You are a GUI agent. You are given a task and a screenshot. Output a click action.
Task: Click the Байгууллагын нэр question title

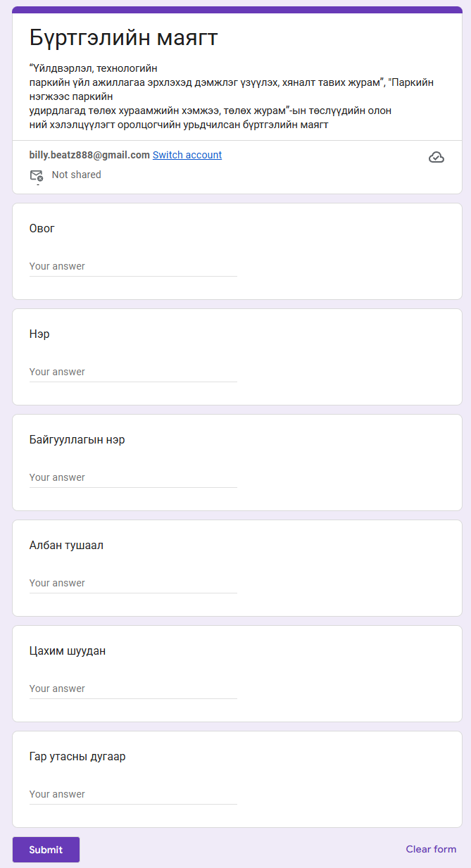point(77,440)
